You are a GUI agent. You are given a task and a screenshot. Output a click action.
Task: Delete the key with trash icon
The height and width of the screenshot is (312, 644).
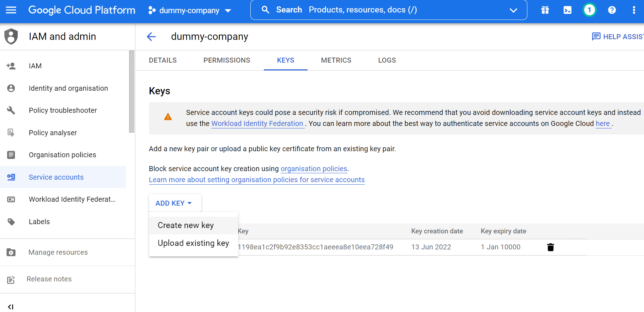click(550, 247)
